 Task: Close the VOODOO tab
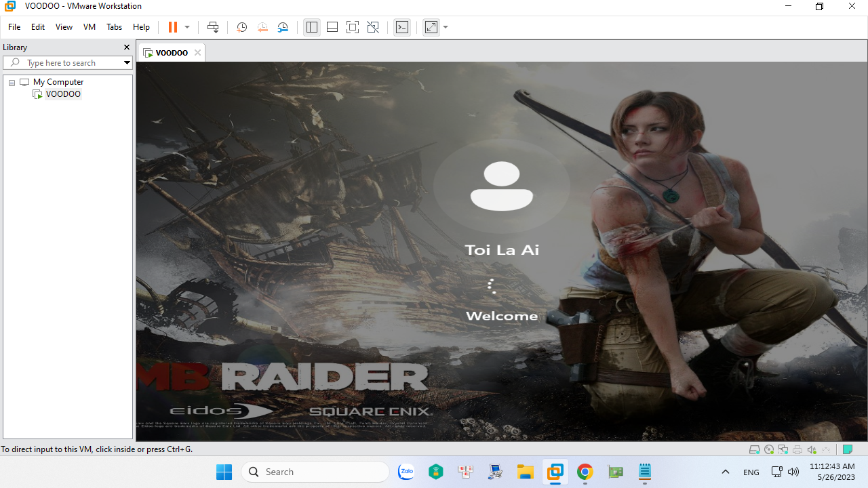tap(197, 52)
